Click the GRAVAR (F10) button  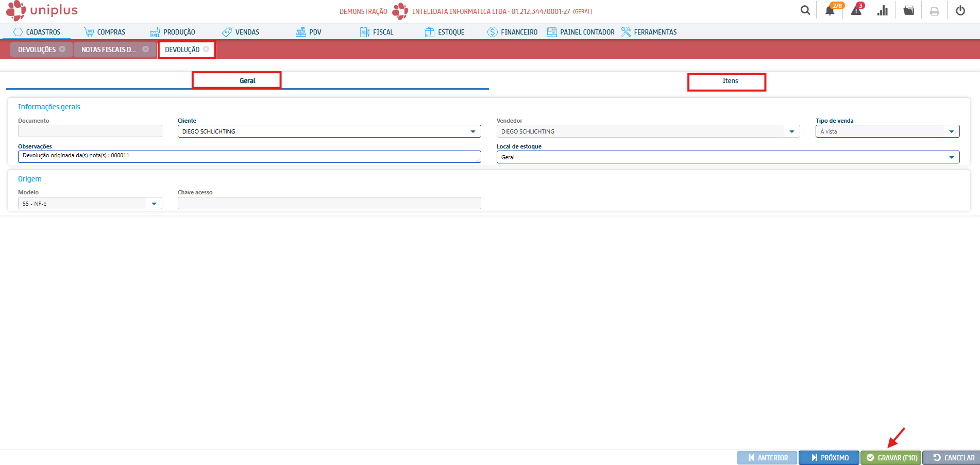[x=891, y=458]
